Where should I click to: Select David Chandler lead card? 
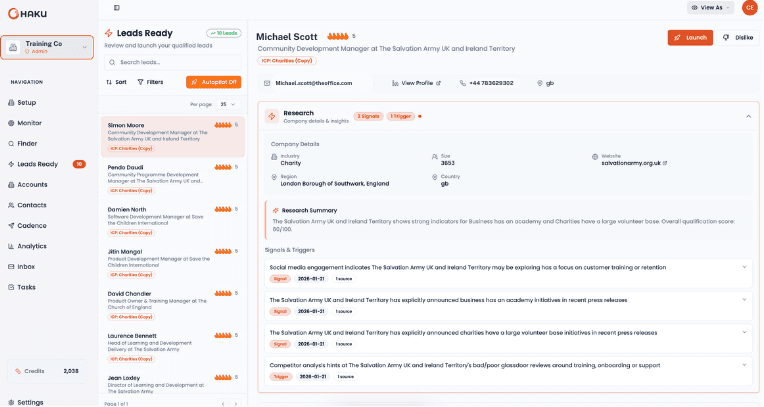tap(172, 305)
